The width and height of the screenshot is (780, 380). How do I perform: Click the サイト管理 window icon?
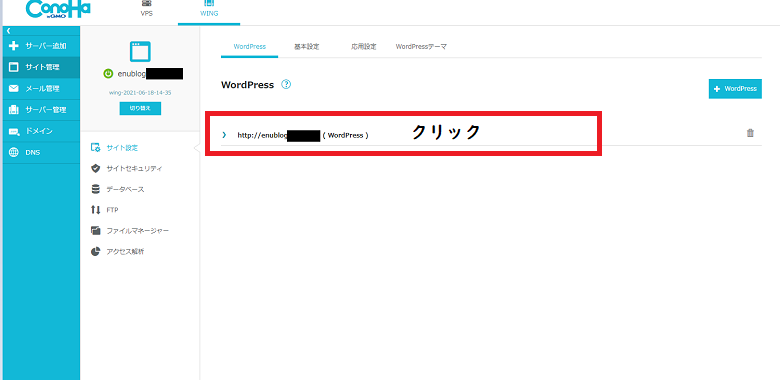13,67
